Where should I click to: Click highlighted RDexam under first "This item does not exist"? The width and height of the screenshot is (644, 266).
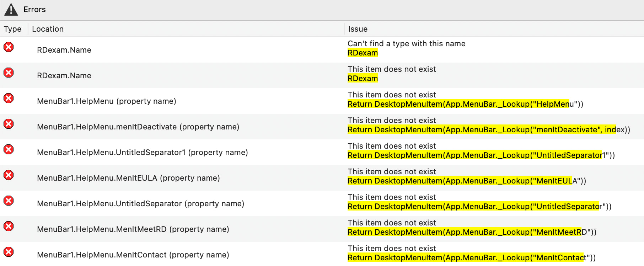coord(363,79)
